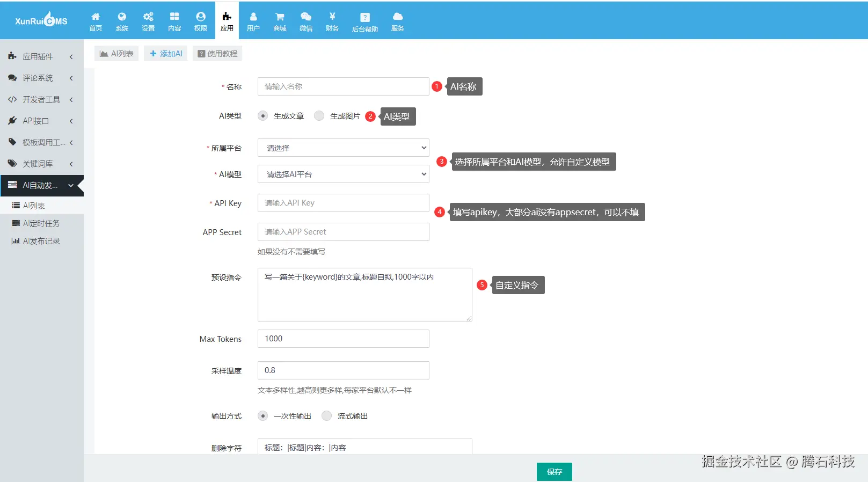Open the 所属平台 dropdown

tap(344, 148)
